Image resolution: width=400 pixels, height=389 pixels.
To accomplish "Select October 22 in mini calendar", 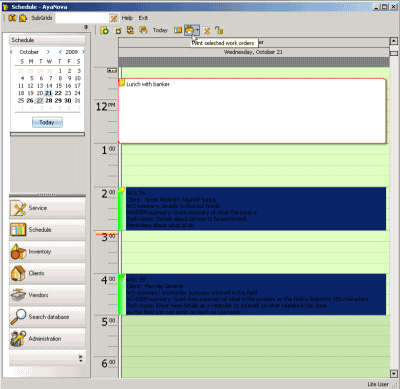I will 58,93.
